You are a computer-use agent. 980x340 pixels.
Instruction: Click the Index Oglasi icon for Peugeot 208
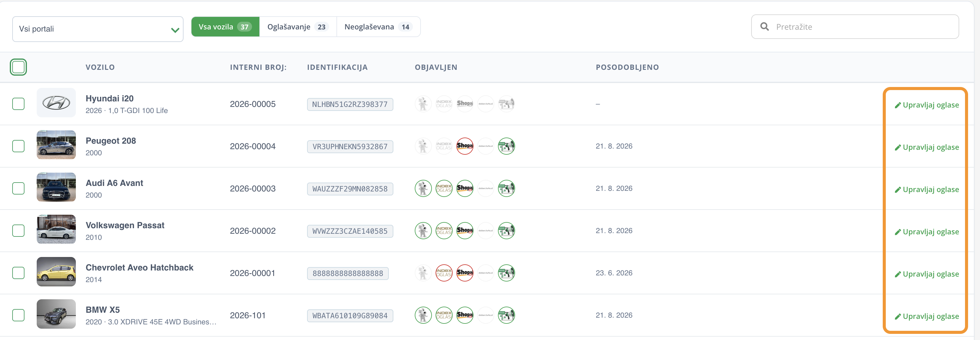[444, 146]
